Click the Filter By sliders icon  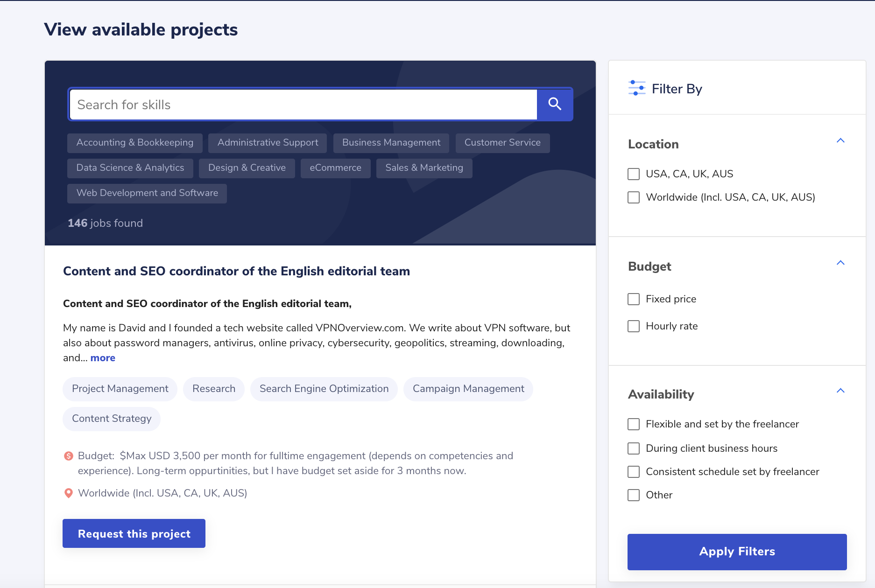tap(637, 88)
